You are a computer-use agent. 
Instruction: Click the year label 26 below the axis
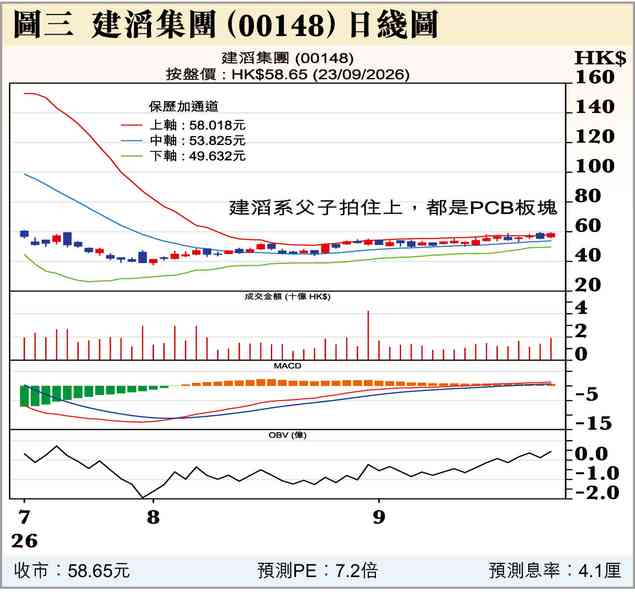pos(24,541)
